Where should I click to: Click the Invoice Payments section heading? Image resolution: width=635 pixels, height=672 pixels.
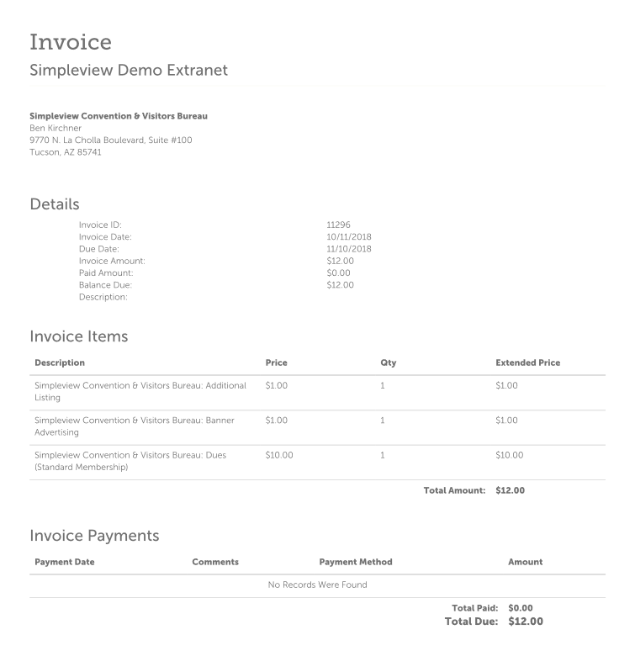(94, 536)
